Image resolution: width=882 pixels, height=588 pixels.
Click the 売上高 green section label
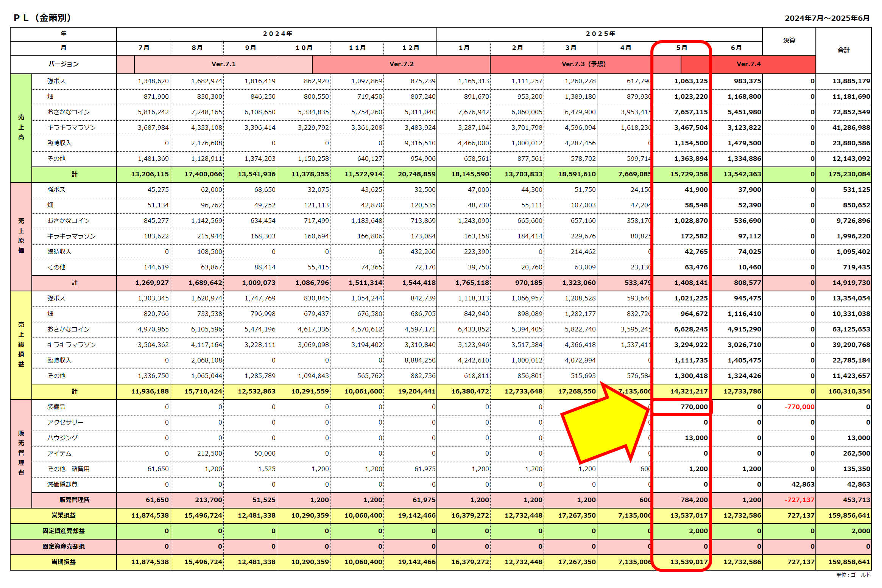[21, 128]
